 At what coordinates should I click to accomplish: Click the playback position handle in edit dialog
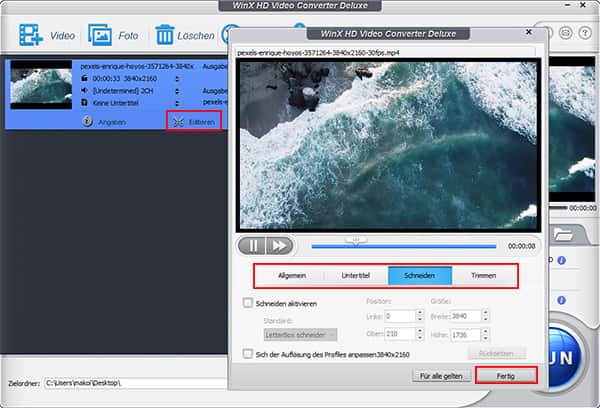click(x=356, y=240)
